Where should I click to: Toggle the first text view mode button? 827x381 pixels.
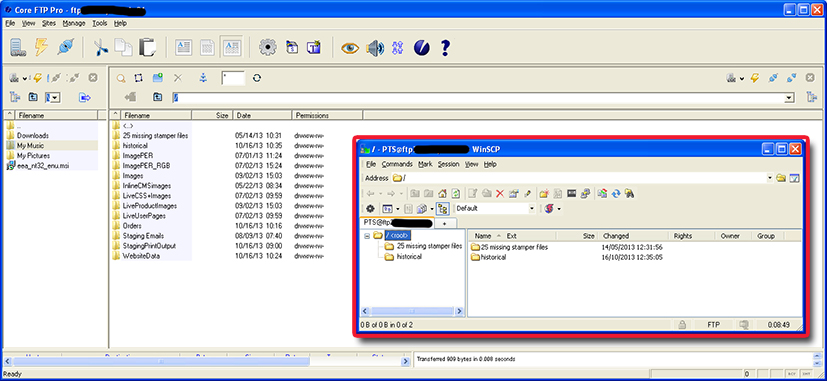click(x=184, y=47)
